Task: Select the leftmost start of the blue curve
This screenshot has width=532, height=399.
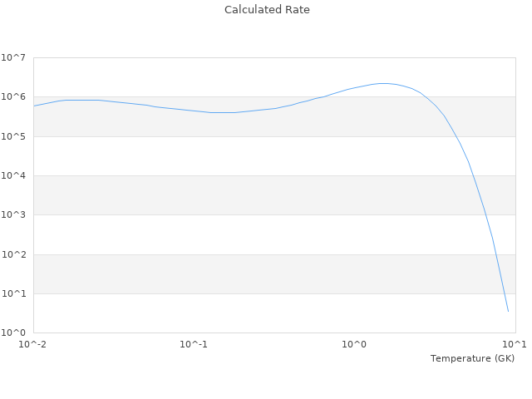Action: tap(34, 106)
